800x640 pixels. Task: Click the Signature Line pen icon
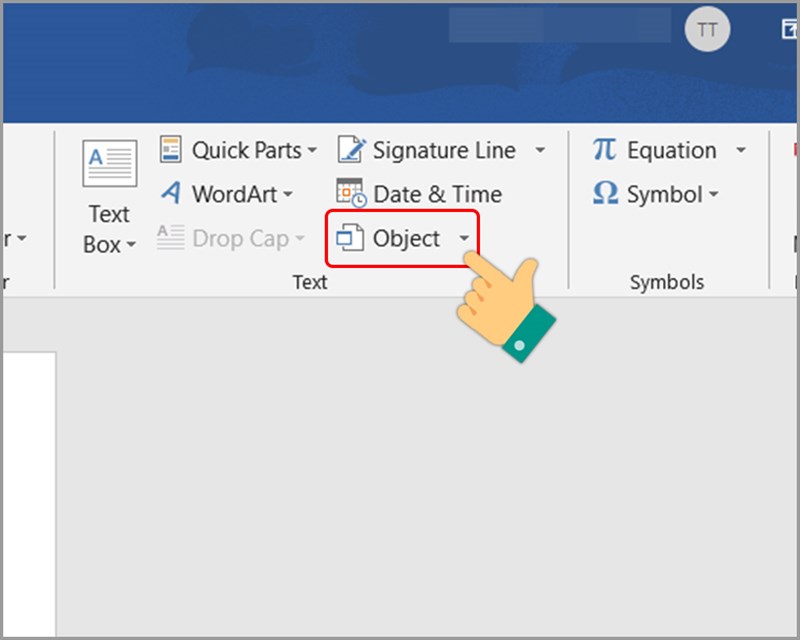pos(351,150)
